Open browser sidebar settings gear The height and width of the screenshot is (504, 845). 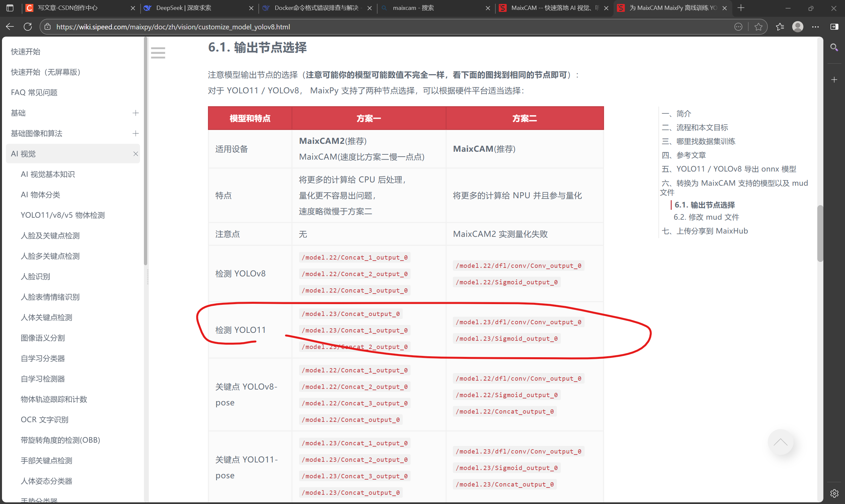coord(834,493)
